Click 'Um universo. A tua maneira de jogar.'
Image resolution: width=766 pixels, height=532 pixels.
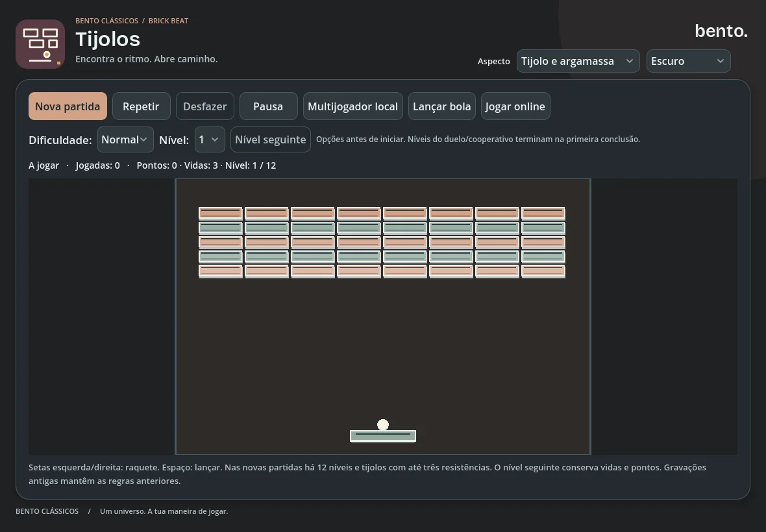[x=164, y=511]
